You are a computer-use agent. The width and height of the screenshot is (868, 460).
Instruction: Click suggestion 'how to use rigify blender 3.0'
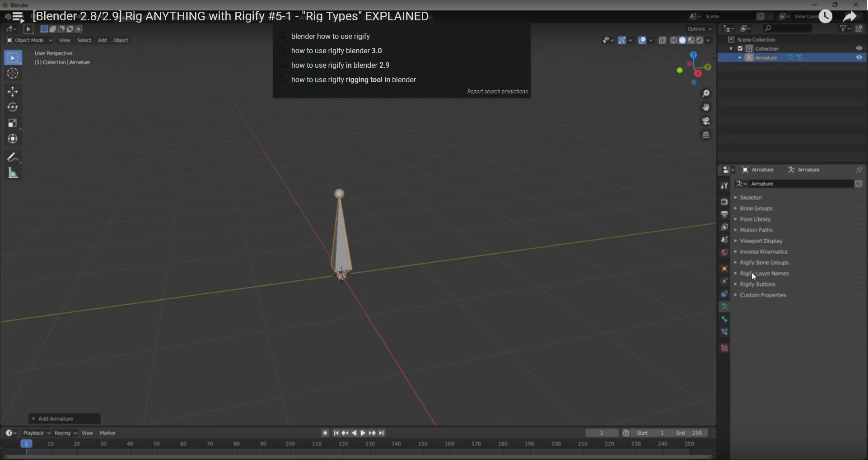(336, 51)
